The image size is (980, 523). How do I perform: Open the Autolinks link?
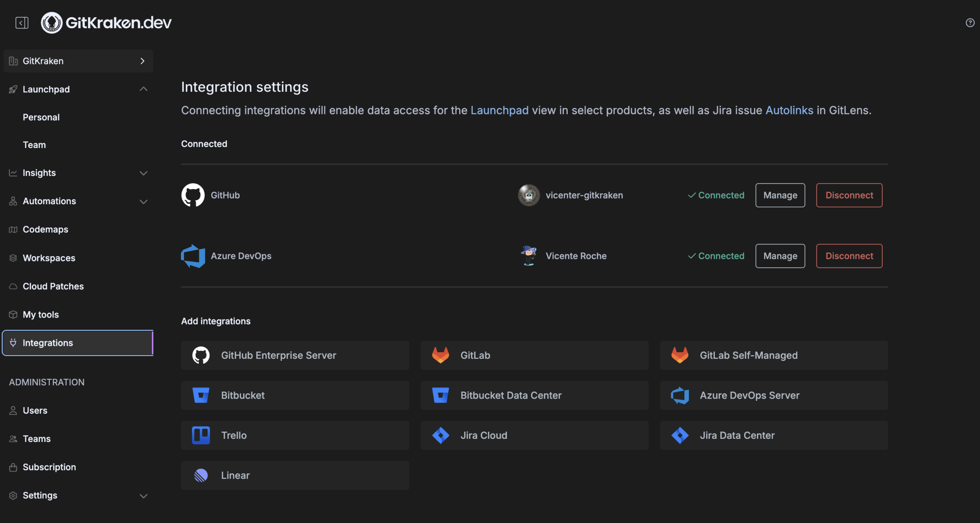[789, 110]
